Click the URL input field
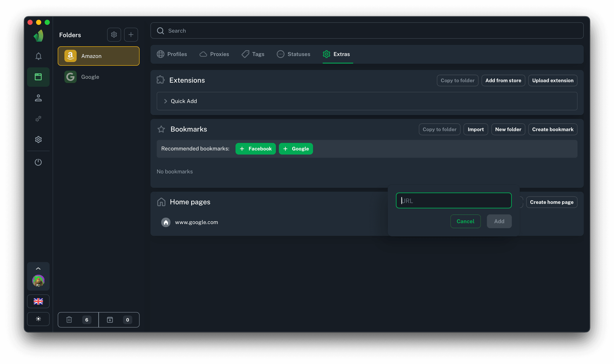The height and width of the screenshot is (364, 614). click(454, 201)
